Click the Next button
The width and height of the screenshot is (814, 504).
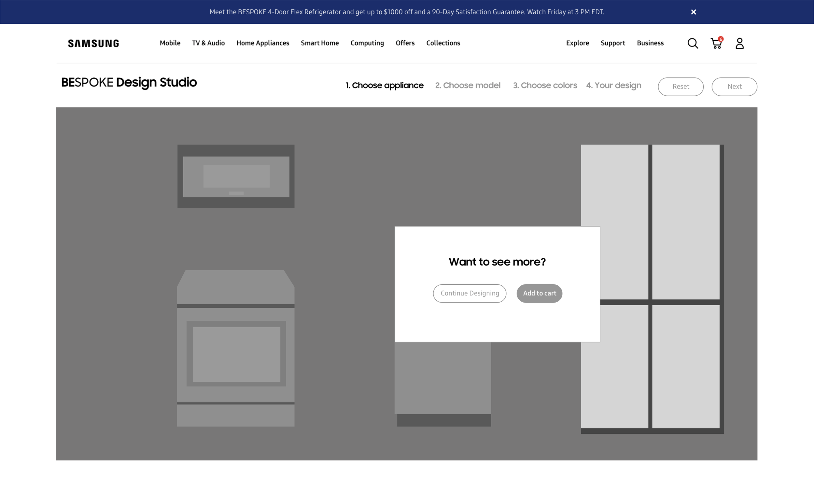point(734,87)
